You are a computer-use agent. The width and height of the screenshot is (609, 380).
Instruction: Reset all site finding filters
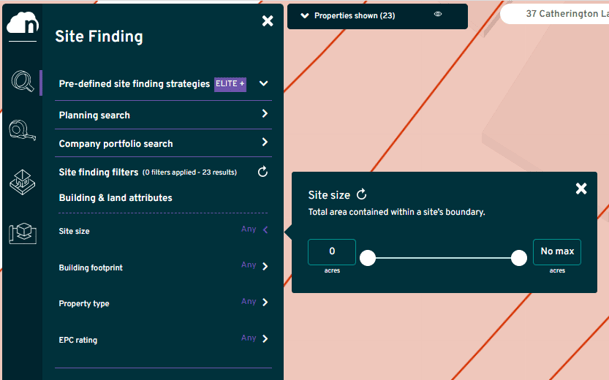[263, 172]
